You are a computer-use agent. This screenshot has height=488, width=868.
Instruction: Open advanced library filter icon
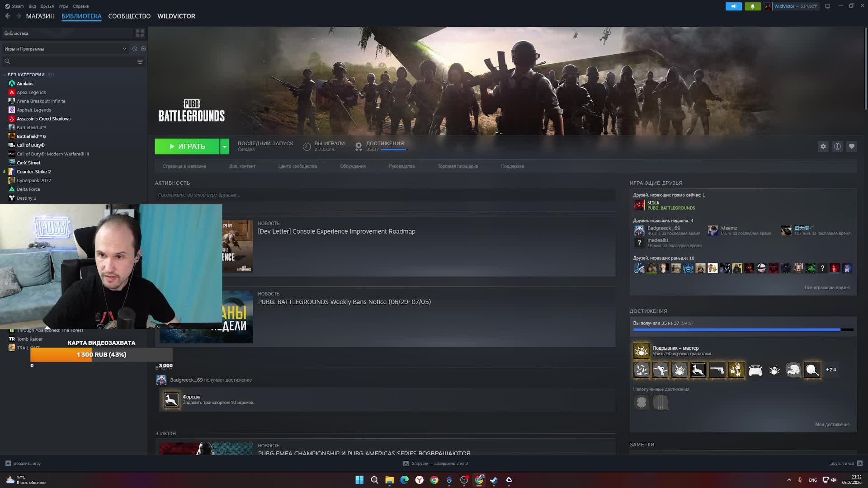[140, 61]
